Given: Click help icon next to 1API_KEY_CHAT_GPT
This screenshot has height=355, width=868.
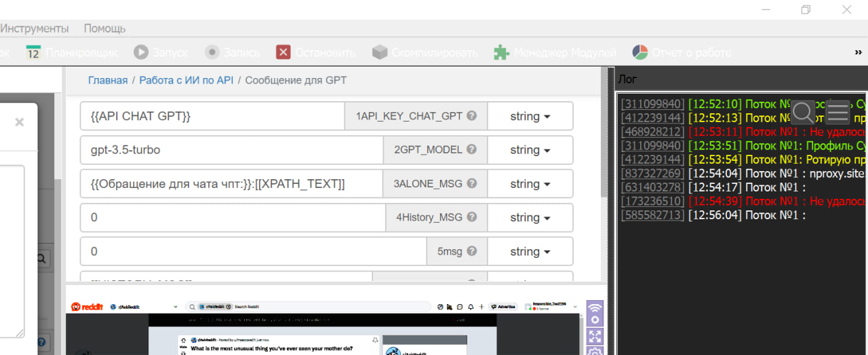Looking at the screenshot, I should click(472, 116).
